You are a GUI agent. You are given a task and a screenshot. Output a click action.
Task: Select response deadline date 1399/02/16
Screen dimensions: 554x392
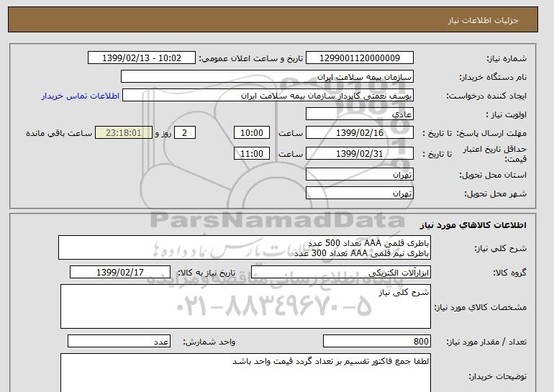359,133
